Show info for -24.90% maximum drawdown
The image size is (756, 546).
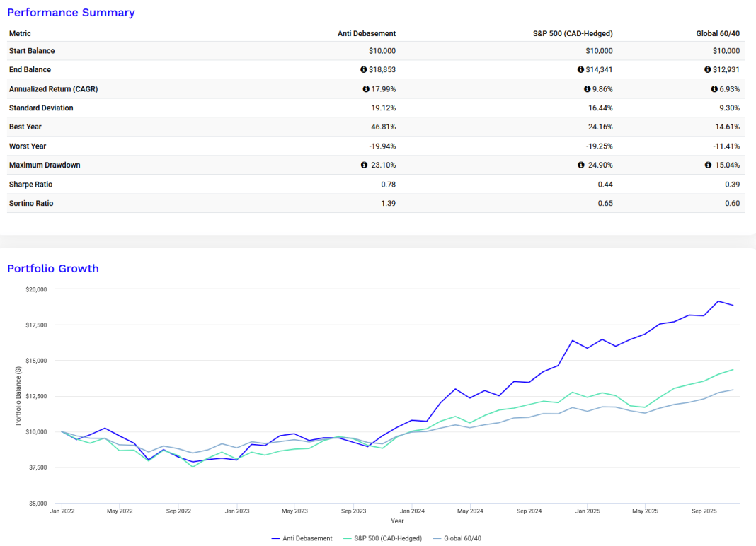coord(581,165)
